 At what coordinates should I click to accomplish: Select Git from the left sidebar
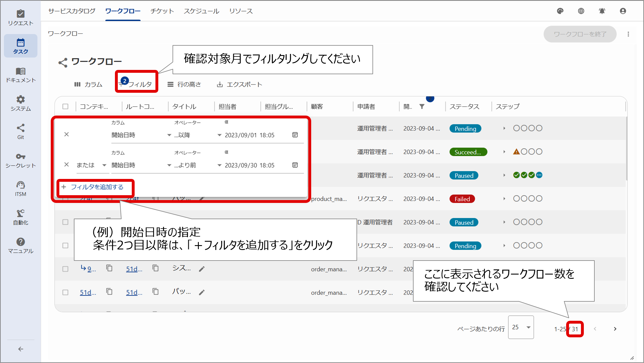tap(20, 131)
